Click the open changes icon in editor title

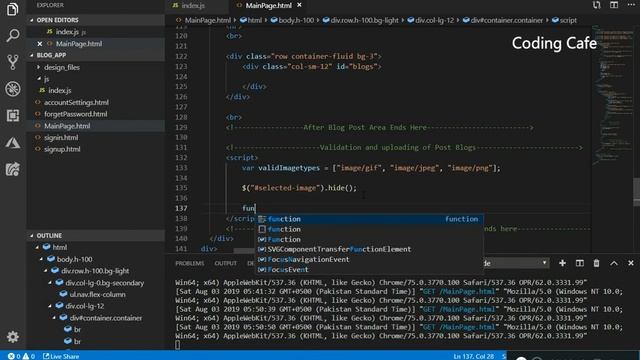click(x=597, y=5)
